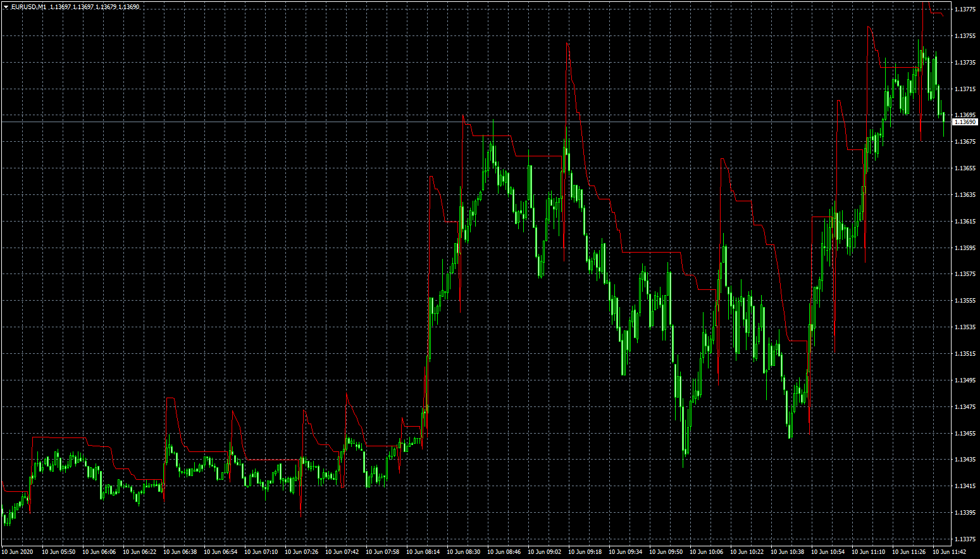This screenshot has width=980, height=559.
Task: Click the 10 Jun 11:10 time label
Action: [868, 552]
